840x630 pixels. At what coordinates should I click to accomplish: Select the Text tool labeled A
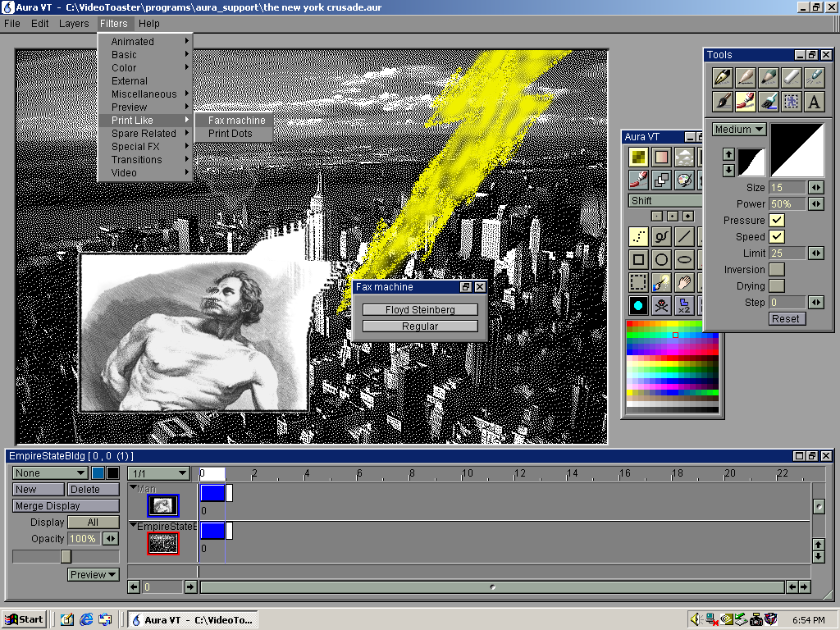(815, 101)
